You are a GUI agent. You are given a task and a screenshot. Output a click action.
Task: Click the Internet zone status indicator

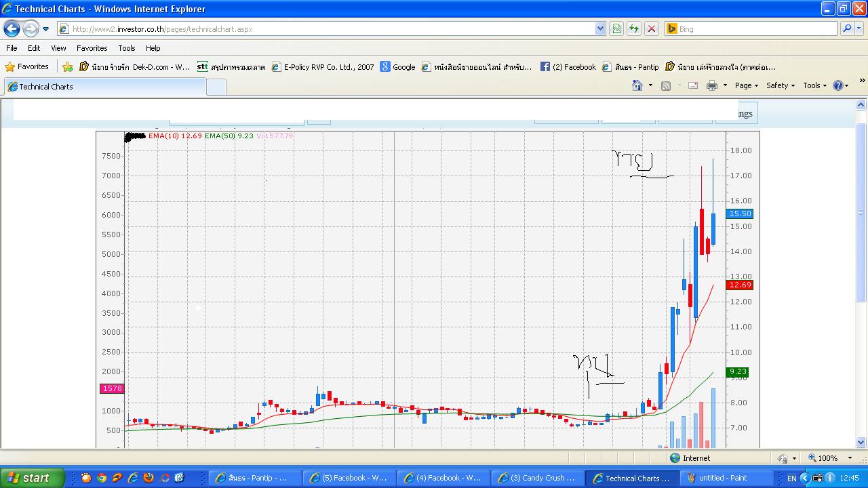pyautogui.click(x=690, y=458)
